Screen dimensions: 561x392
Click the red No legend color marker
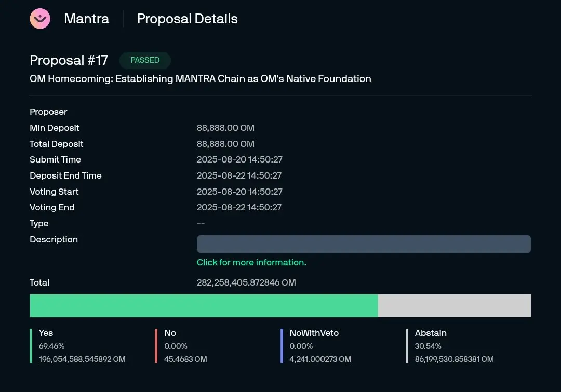tap(156, 346)
